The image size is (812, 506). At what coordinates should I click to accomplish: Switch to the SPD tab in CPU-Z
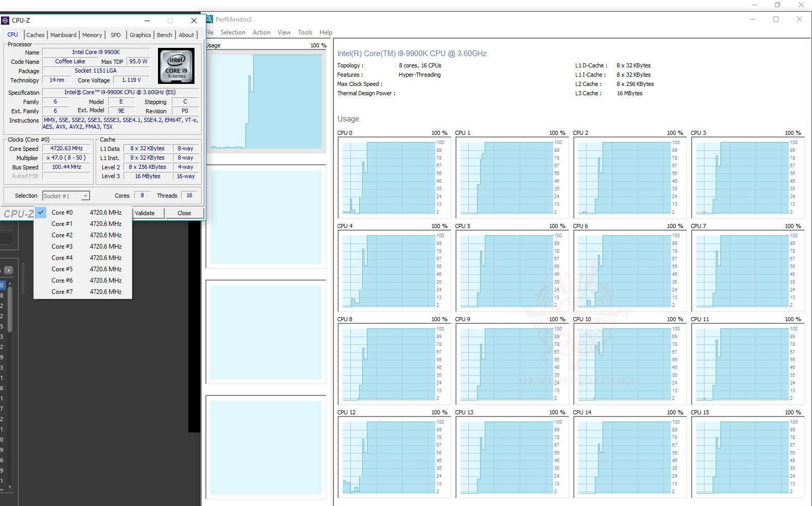(116, 35)
